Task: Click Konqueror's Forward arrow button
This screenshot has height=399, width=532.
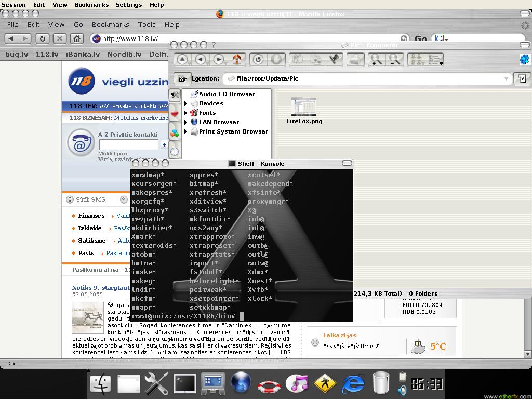Action: [219, 59]
